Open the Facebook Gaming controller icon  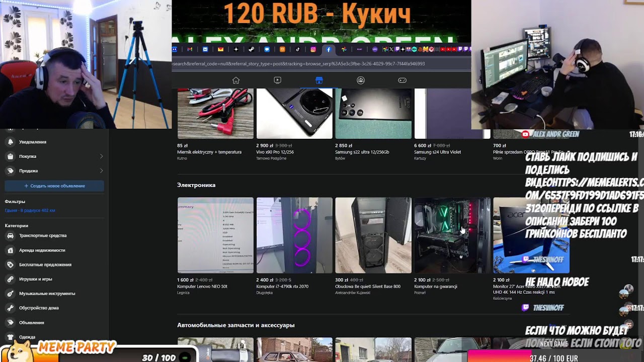tap(403, 80)
